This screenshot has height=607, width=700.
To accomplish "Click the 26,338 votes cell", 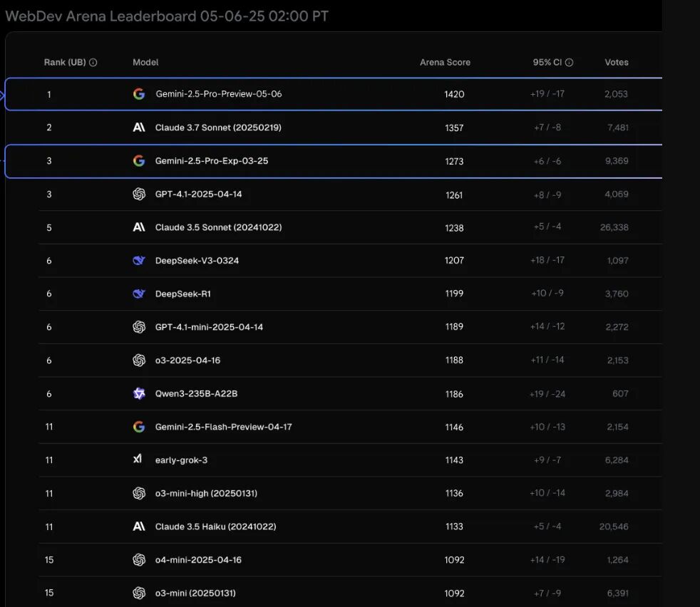I will point(614,227).
